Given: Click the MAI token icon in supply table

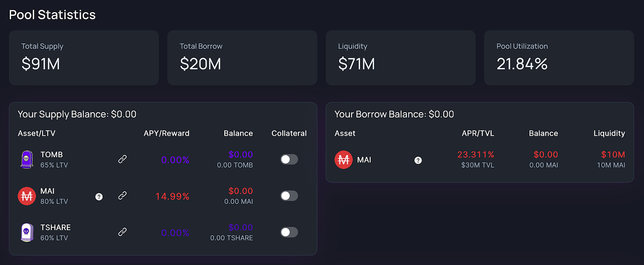Looking at the screenshot, I should point(27,196).
